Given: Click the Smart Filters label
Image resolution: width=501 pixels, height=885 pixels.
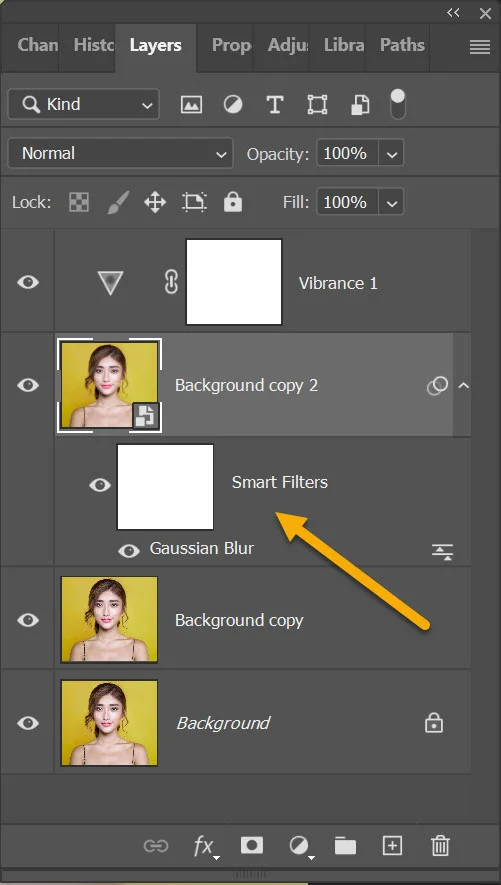Looking at the screenshot, I should 280,482.
